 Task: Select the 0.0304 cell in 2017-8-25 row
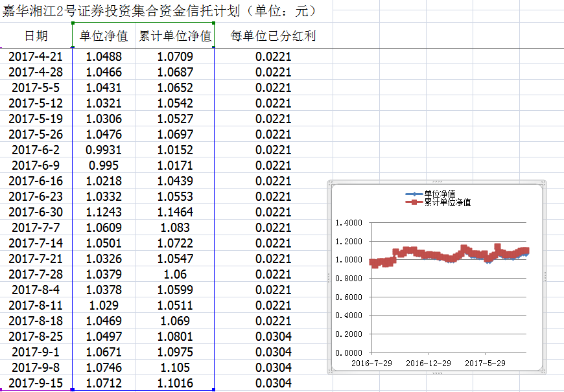tap(273, 336)
